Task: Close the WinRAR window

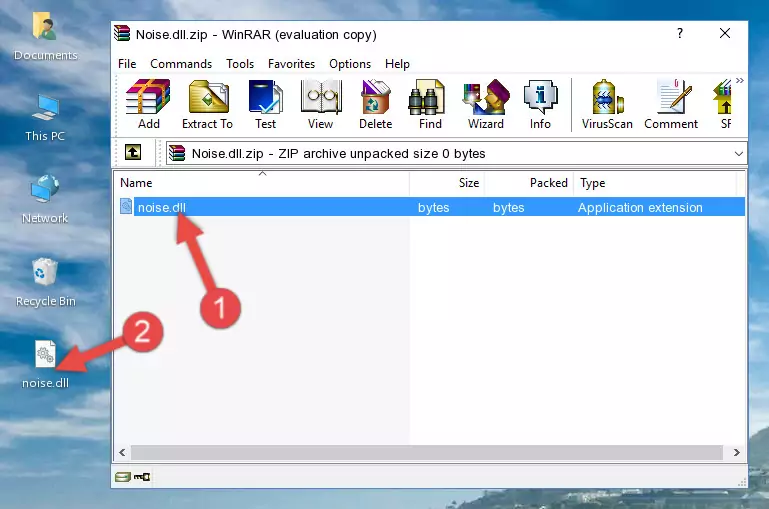Action: 724,34
